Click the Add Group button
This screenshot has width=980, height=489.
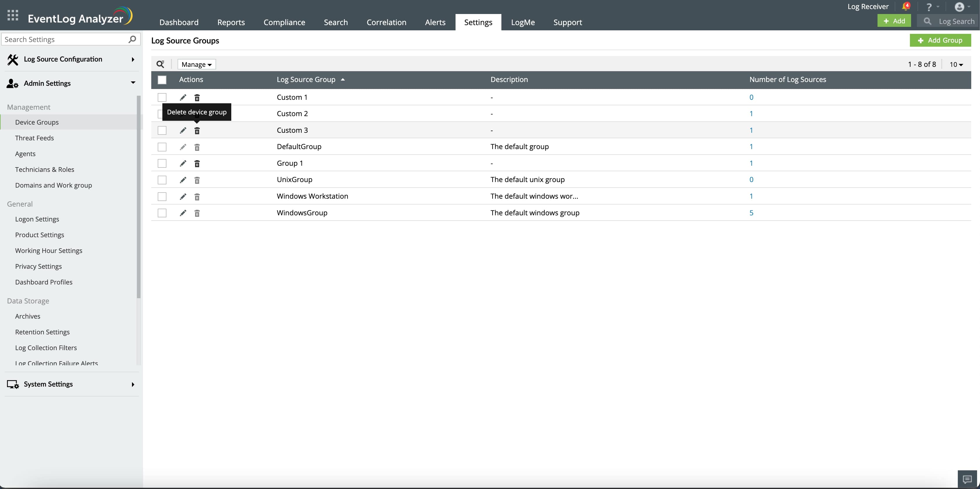point(940,40)
